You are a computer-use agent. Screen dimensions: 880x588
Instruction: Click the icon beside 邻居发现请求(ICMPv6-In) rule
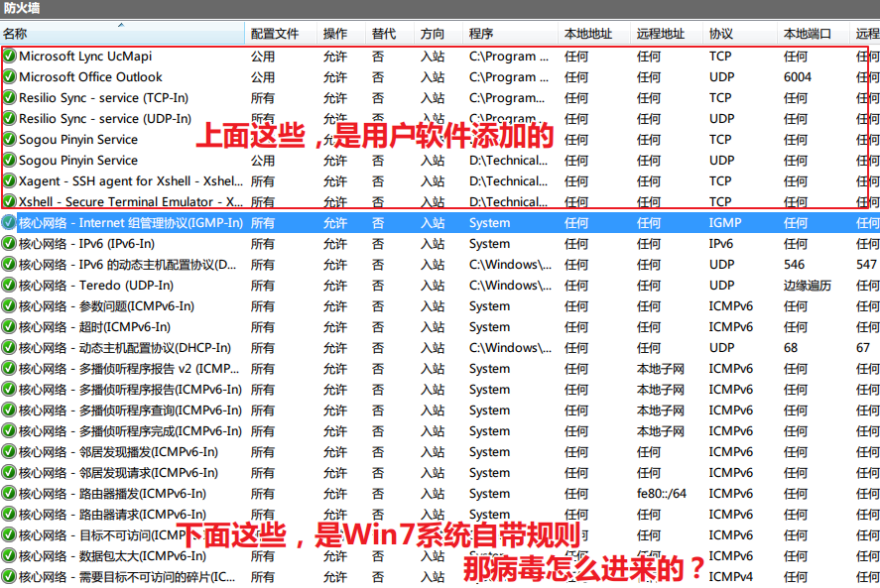pyautogui.click(x=8, y=473)
